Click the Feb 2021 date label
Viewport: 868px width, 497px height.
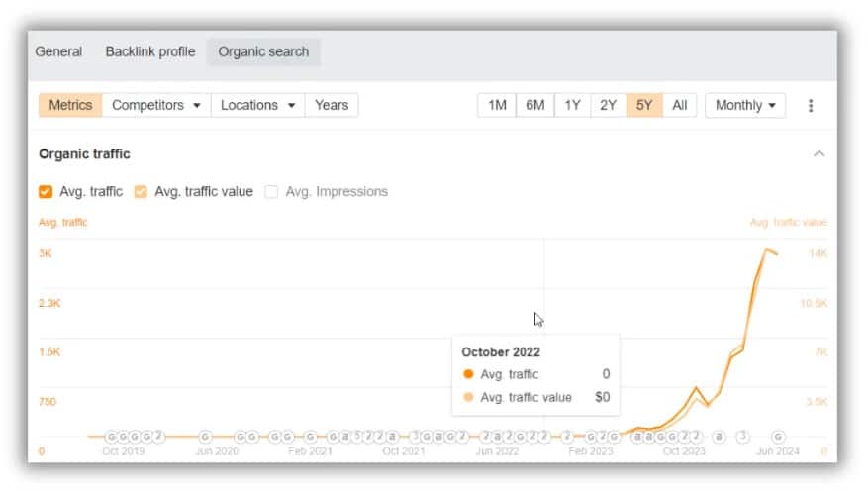pyautogui.click(x=310, y=451)
